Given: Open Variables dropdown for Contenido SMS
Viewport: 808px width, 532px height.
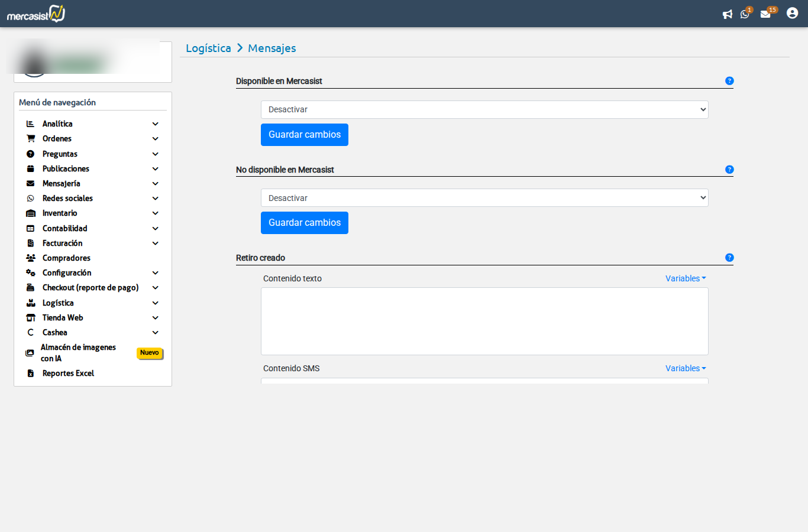Looking at the screenshot, I should click(x=685, y=368).
